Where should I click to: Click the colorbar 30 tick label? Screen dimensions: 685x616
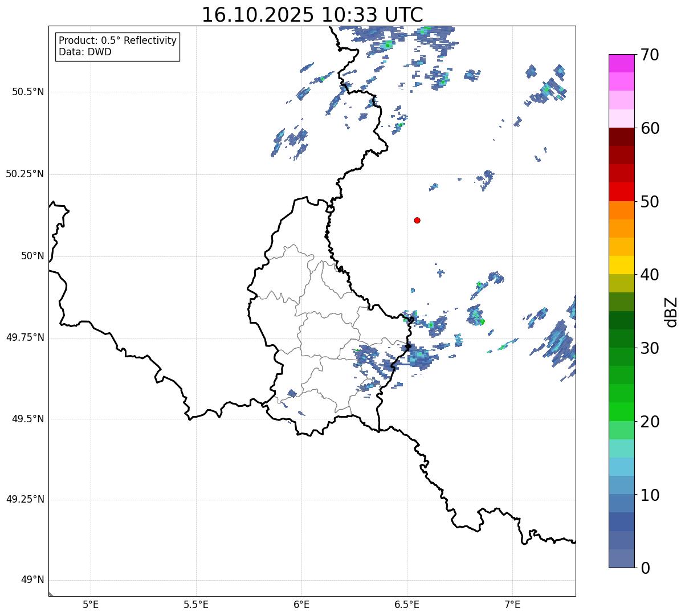[650, 348]
